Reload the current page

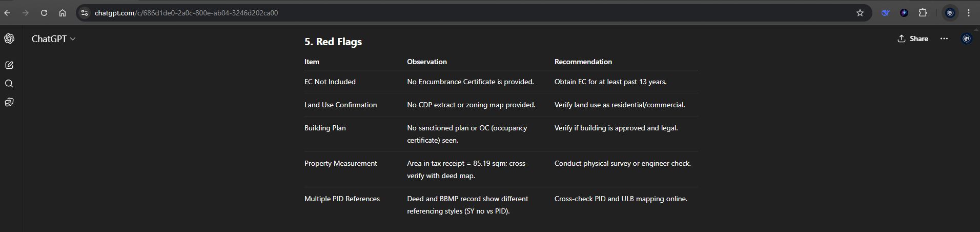[x=44, y=13]
